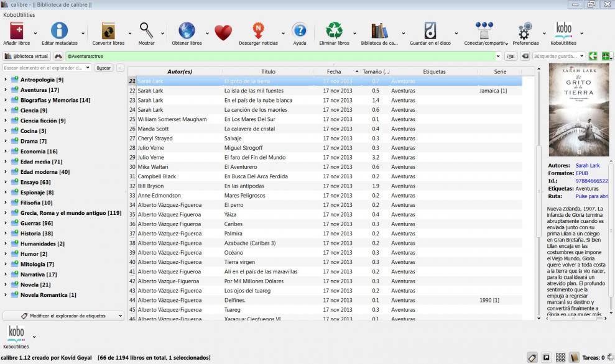Image resolution: width=615 pixels, height=364 pixels.
Task: Click the Biblioteca virtual button
Action: click(26, 56)
